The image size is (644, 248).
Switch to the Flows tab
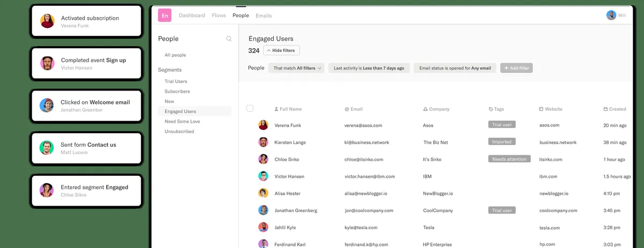[x=218, y=16]
